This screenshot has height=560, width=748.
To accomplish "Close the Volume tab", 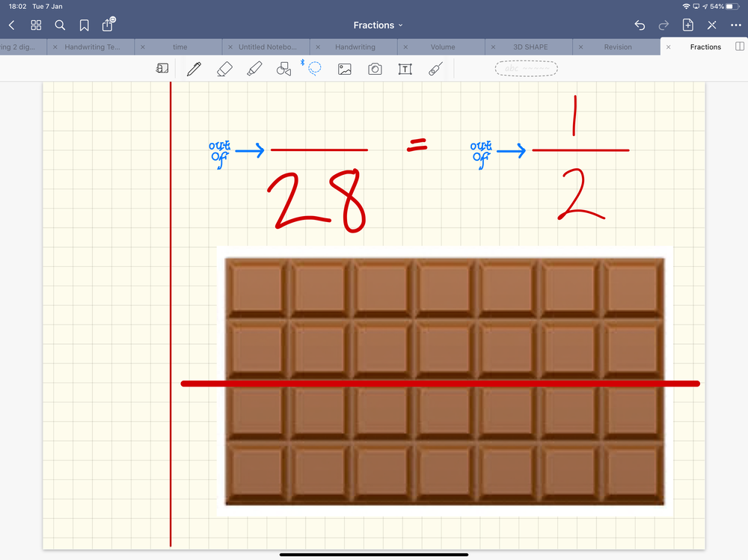I will (x=405, y=47).
